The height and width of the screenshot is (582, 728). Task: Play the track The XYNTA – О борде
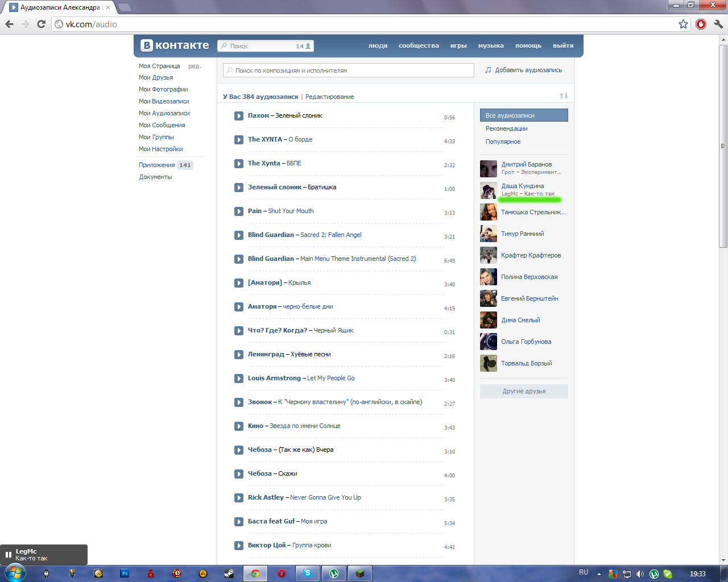239,140
